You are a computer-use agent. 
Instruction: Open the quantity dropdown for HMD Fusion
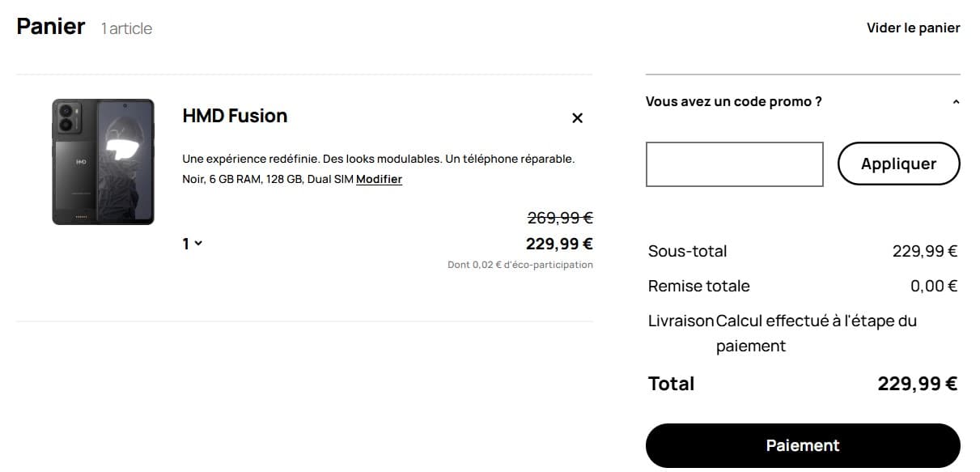click(x=192, y=243)
